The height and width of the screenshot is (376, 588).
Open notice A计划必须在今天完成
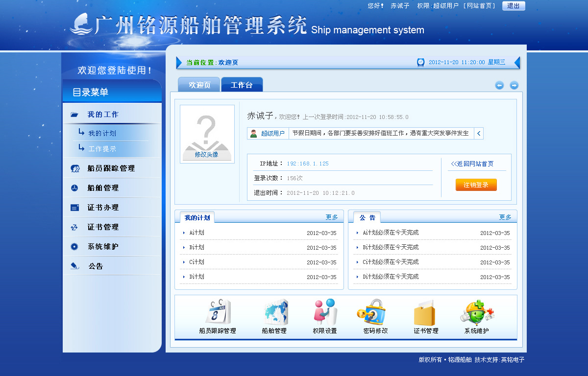tap(391, 233)
